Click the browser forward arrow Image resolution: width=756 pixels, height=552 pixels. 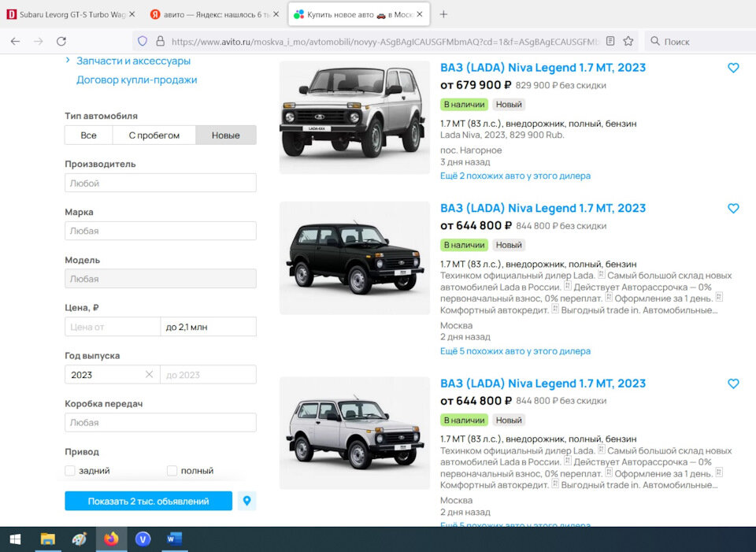[38, 42]
